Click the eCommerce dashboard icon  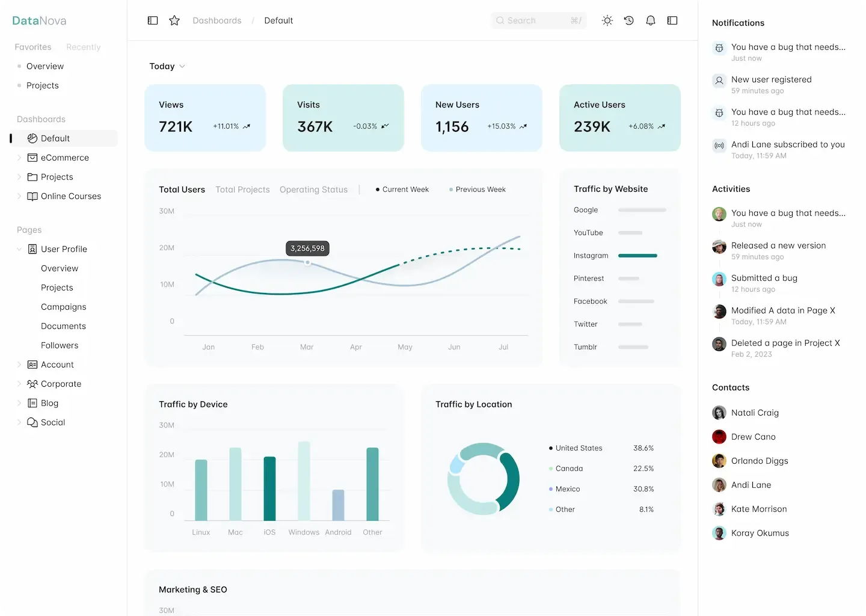32,157
